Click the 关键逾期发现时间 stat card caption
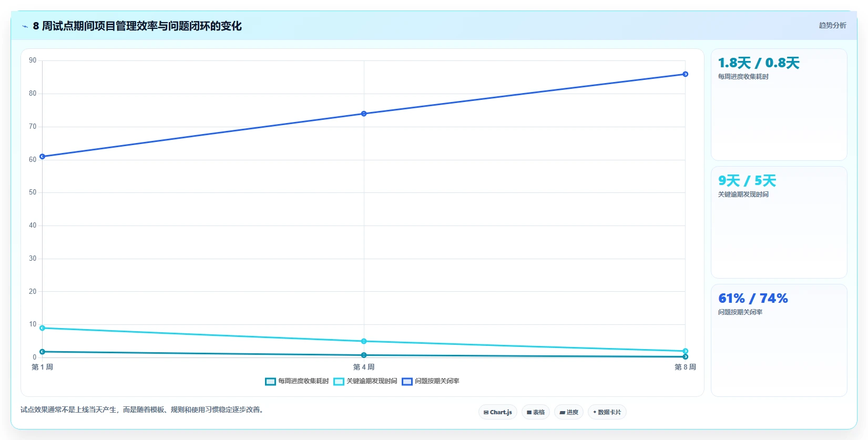 tap(743, 195)
